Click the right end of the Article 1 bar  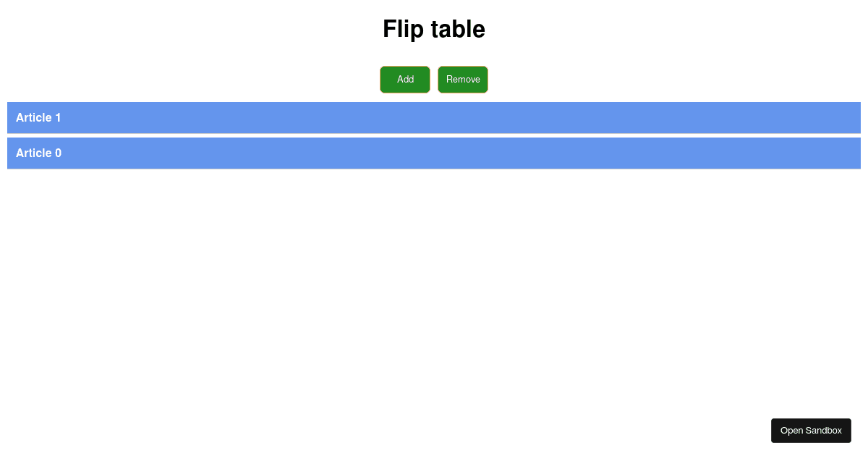pos(839,117)
